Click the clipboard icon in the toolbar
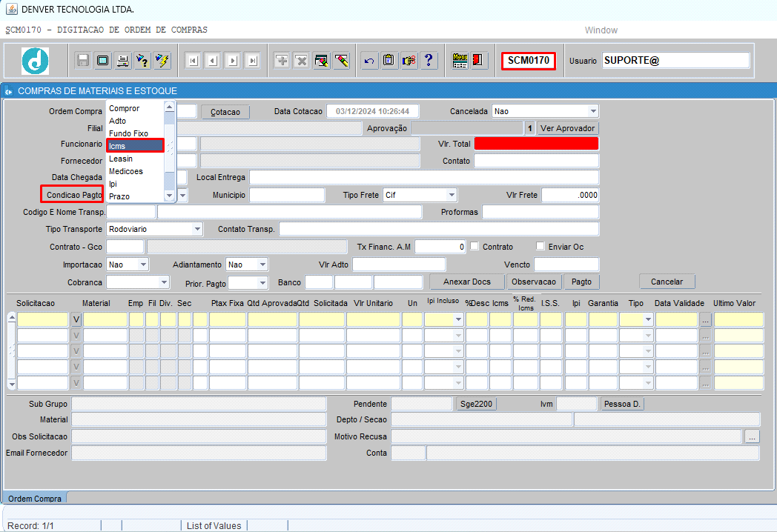 pyautogui.click(x=389, y=61)
